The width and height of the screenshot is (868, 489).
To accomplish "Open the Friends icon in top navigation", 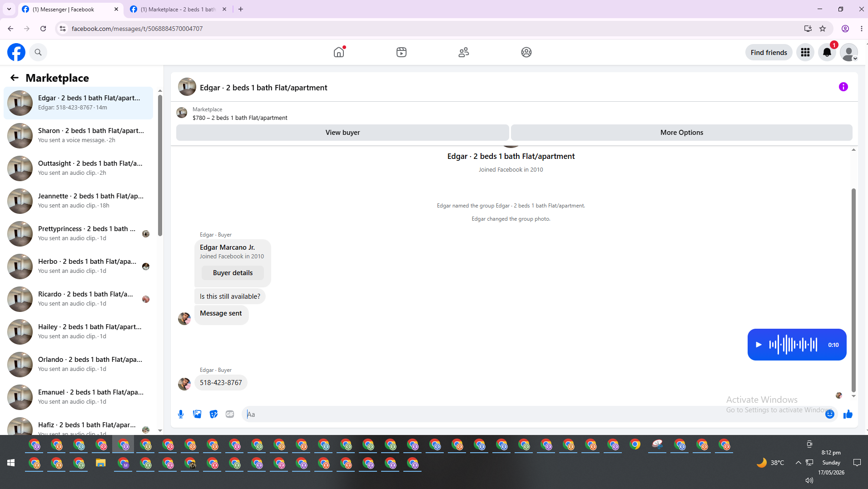I will tap(464, 52).
